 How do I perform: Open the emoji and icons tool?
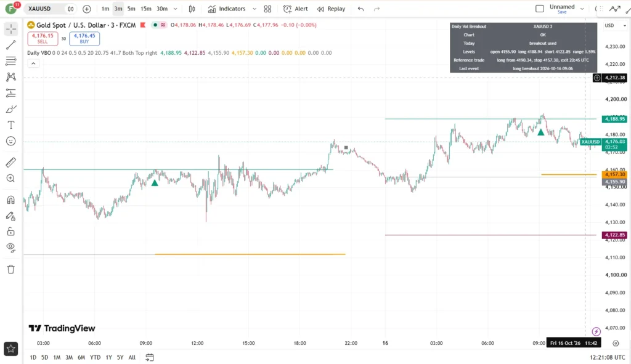coord(11,141)
